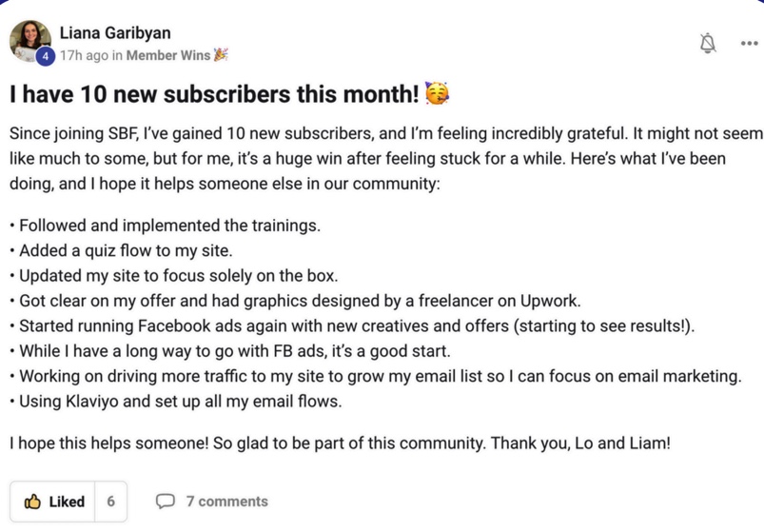Click the thumbs-up icon to unlike
This screenshot has width=764, height=532.
coord(32,502)
